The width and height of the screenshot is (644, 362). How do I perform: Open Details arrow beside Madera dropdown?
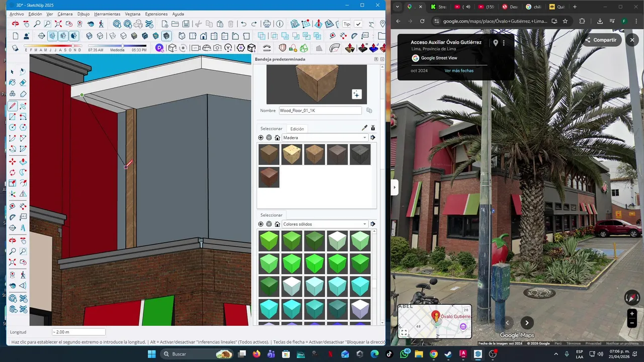[x=373, y=138]
